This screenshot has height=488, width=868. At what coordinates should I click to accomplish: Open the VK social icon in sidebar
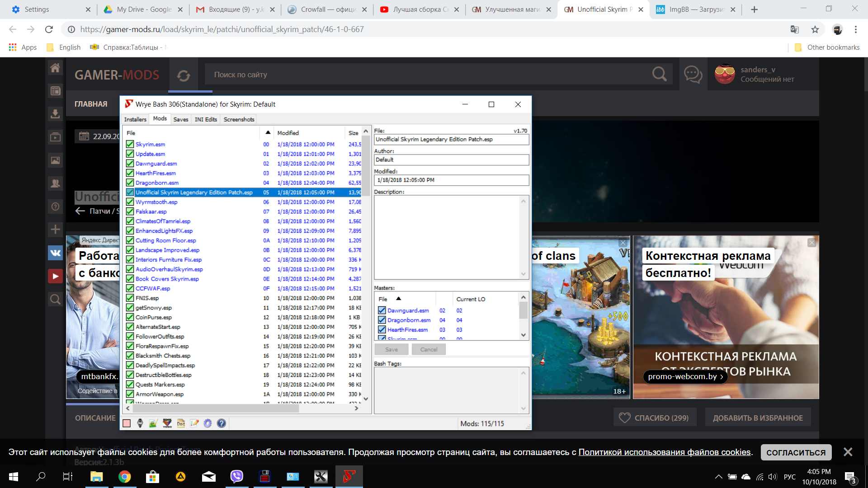tap(55, 253)
